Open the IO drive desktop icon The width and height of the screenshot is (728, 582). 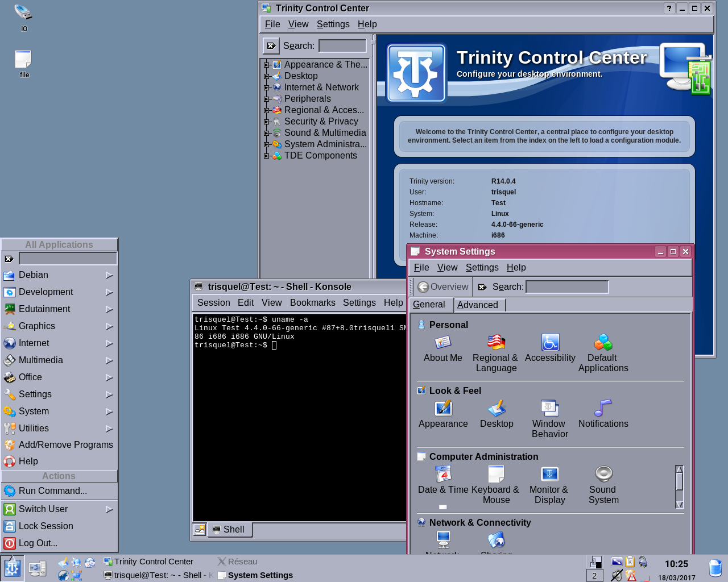23,17
